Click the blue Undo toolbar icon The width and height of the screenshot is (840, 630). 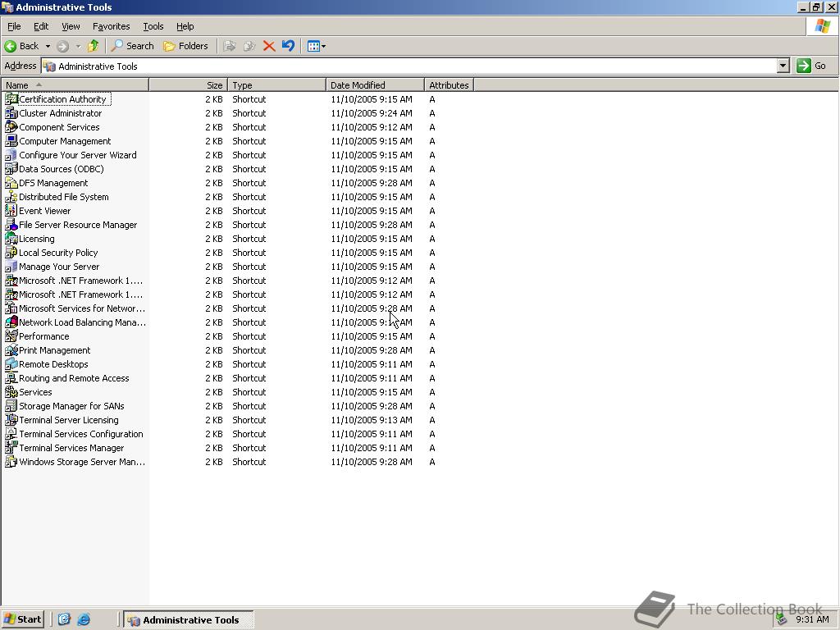tap(288, 46)
